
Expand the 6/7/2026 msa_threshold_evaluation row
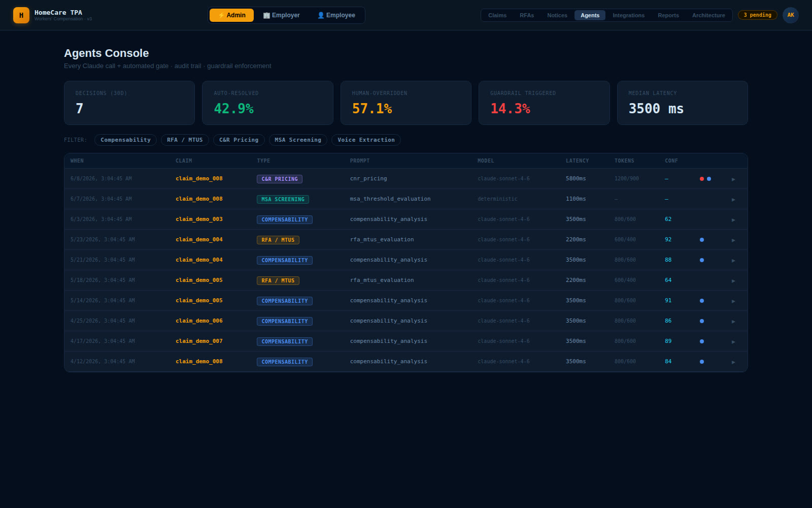[x=733, y=199]
